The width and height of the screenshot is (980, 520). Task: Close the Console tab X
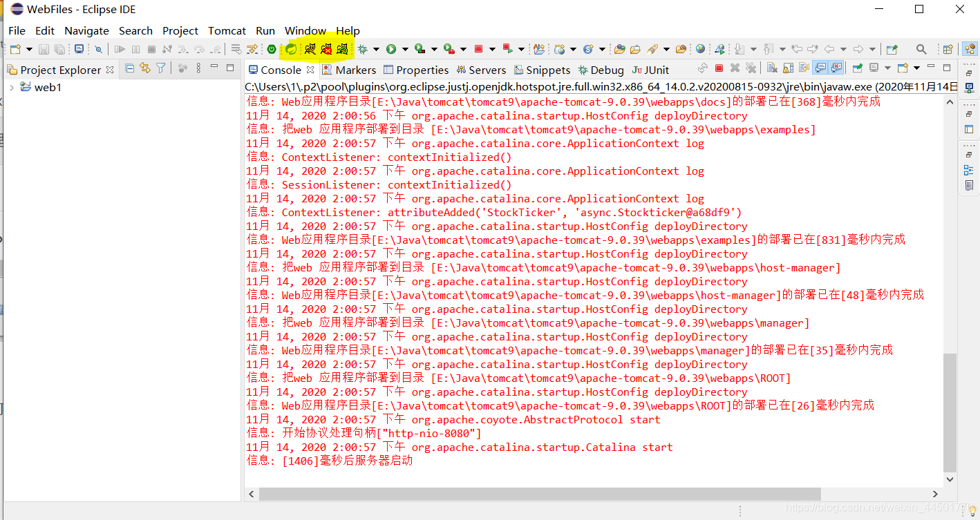tap(310, 70)
